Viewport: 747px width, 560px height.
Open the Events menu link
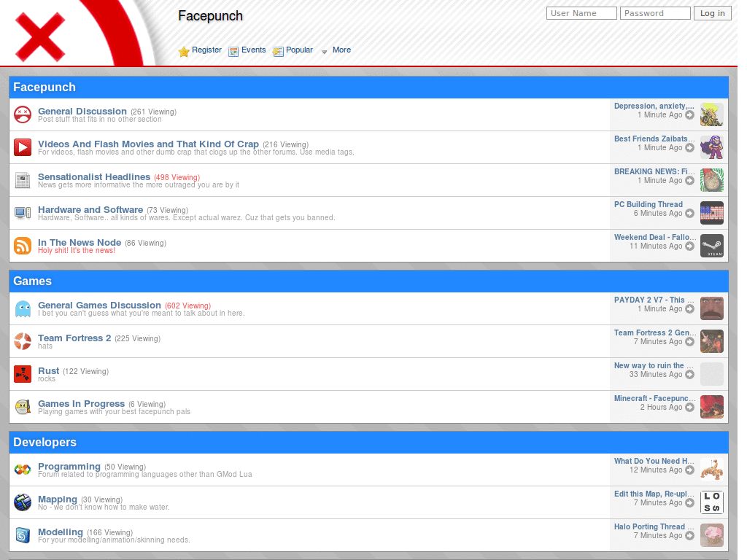[x=253, y=50]
